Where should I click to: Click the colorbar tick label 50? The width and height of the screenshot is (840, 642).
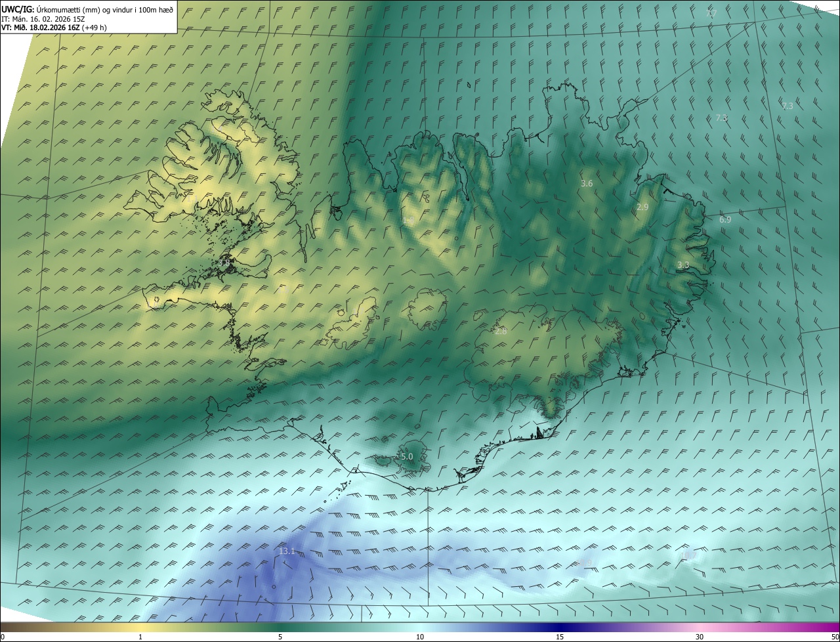[x=835, y=637]
